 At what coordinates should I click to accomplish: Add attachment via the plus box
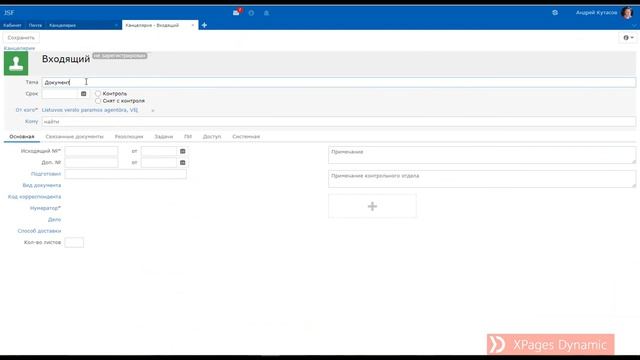[x=373, y=206]
